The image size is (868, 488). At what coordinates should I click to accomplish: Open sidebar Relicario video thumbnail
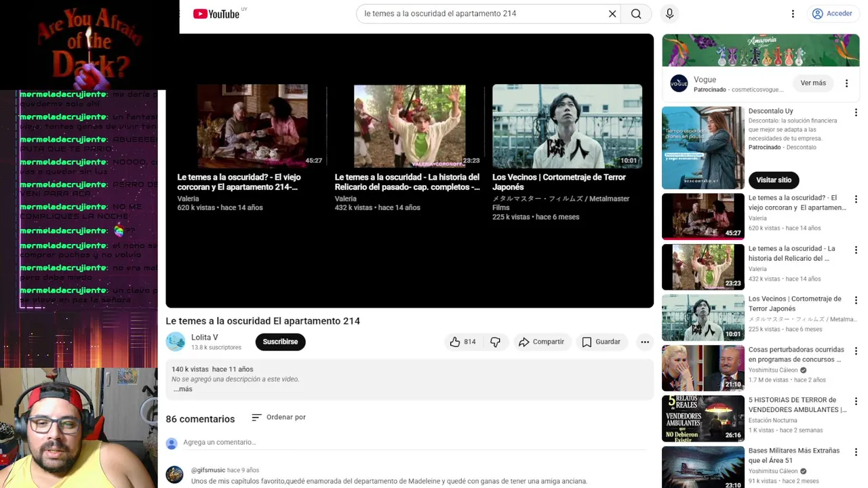(x=703, y=267)
